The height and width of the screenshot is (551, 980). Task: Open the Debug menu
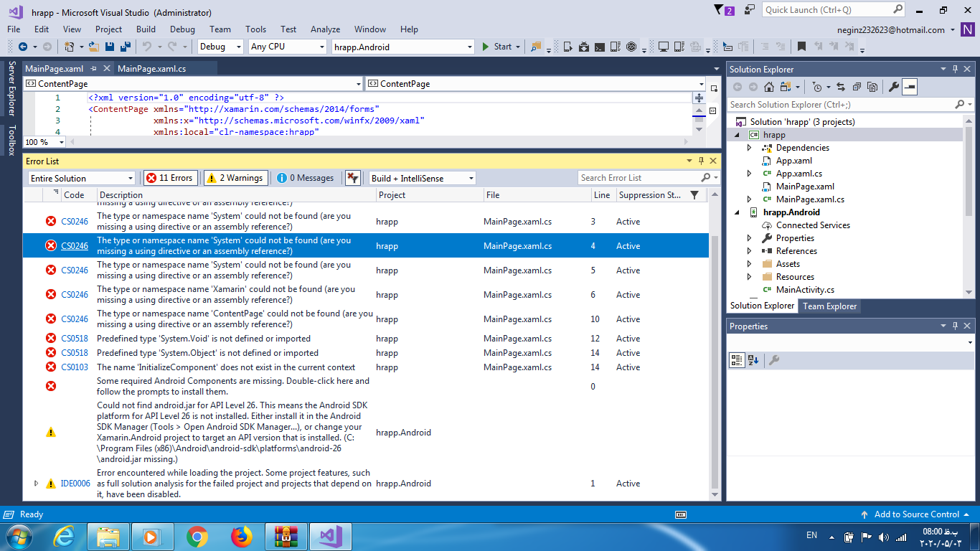[182, 29]
